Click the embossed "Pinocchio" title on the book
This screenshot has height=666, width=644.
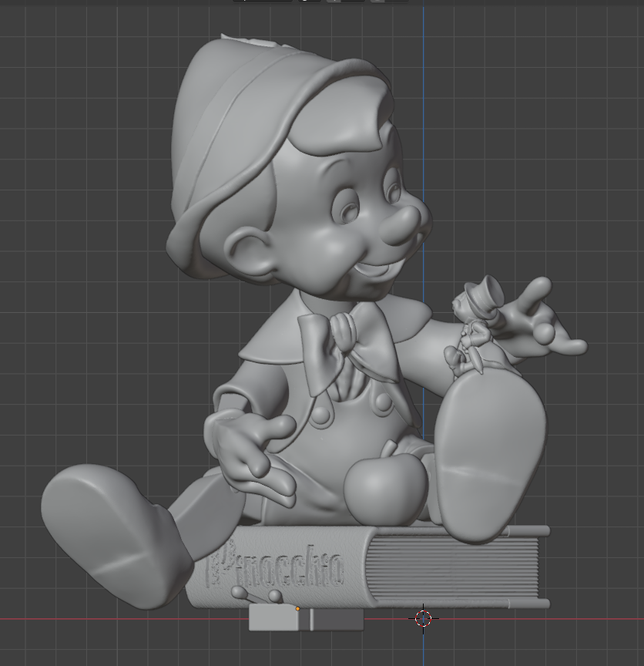[275, 565]
